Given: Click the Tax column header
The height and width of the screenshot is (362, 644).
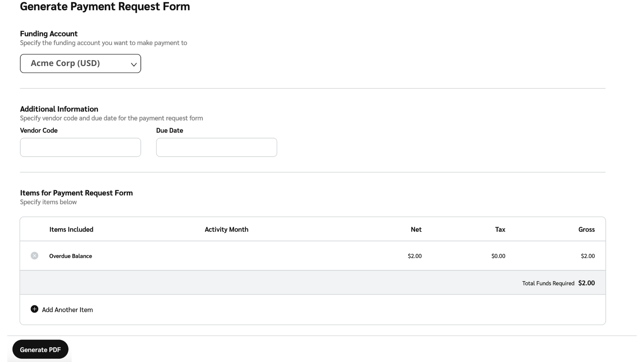Looking at the screenshot, I should point(500,230).
